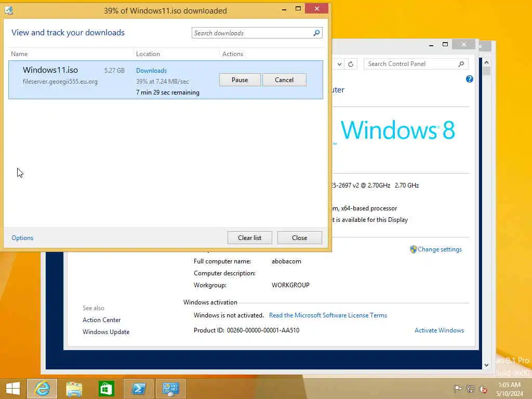This screenshot has height=399, width=532.
Task: Click the Clear list button
Action: (250, 238)
